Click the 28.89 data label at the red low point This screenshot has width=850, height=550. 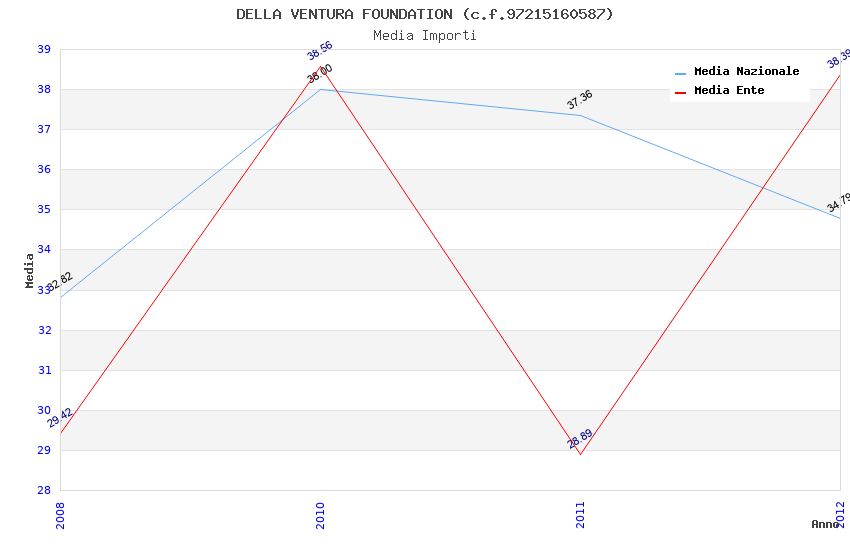pyautogui.click(x=580, y=439)
